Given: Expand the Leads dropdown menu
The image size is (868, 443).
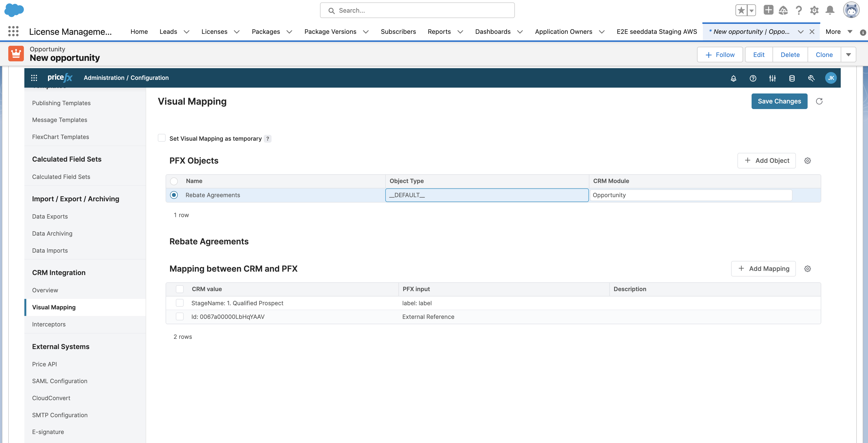Looking at the screenshot, I should pyautogui.click(x=187, y=32).
